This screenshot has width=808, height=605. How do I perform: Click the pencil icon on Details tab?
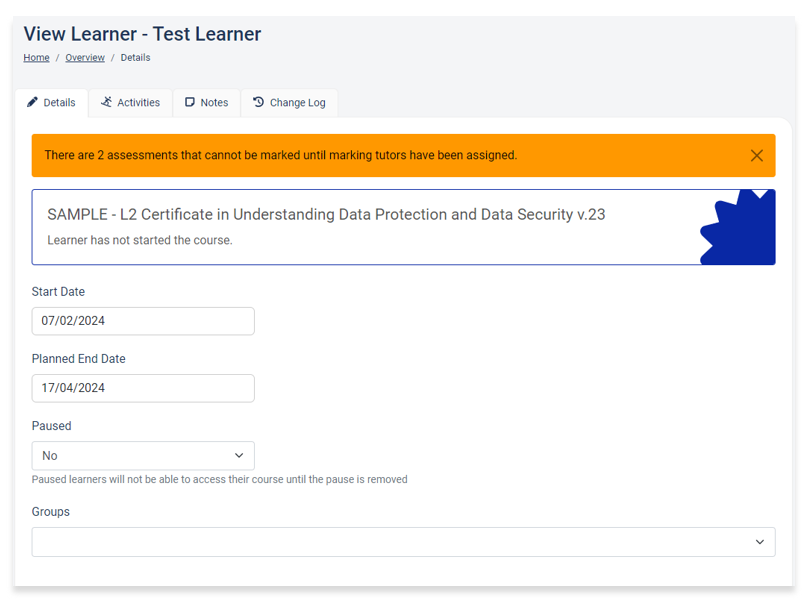point(32,102)
